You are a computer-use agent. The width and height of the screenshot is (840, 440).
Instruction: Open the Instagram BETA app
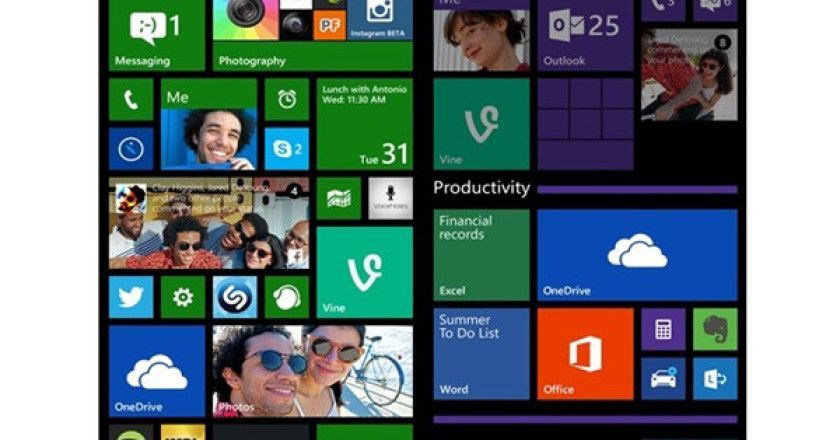[377, 20]
